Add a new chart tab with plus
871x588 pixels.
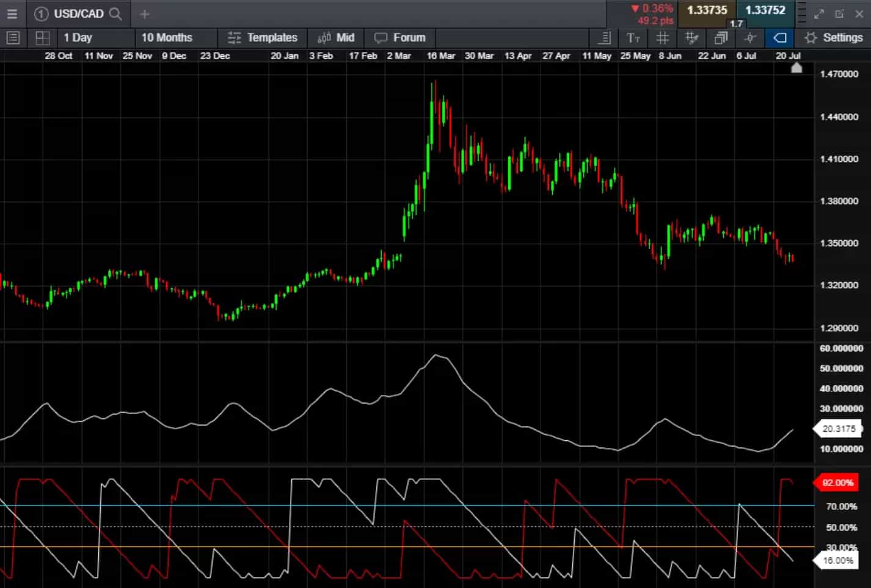coord(145,13)
